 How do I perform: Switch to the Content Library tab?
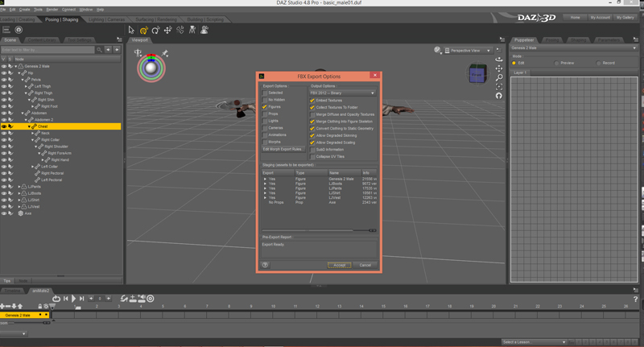pos(42,39)
